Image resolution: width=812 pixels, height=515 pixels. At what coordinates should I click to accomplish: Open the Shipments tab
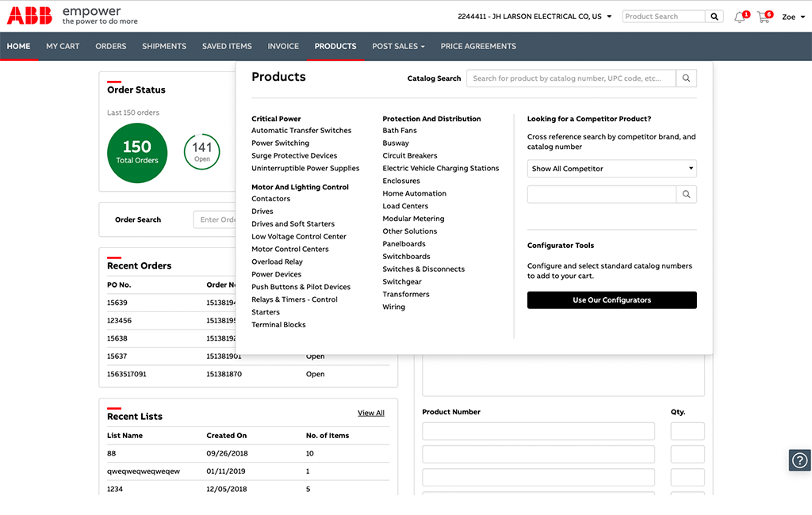pyautogui.click(x=164, y=46)
